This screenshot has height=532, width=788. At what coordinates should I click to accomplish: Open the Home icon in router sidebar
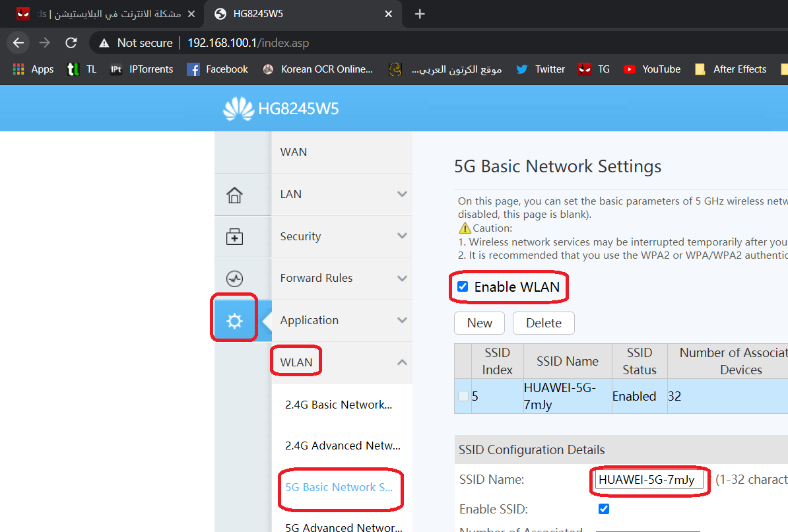point(235,195)
